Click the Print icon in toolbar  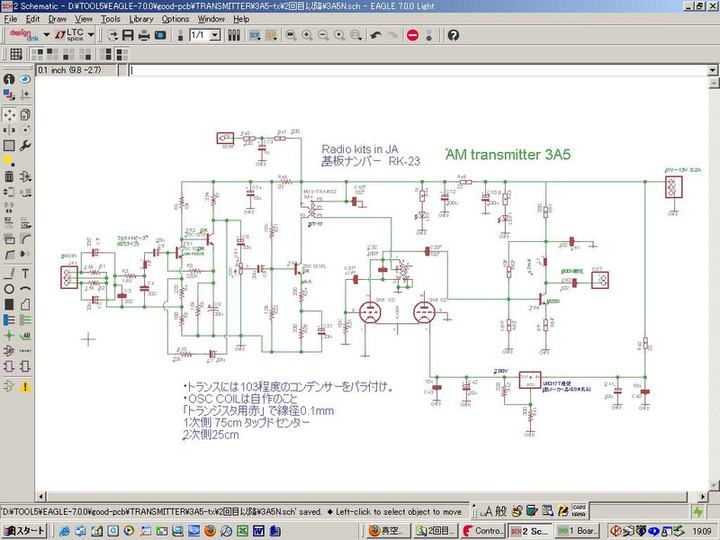145,35
